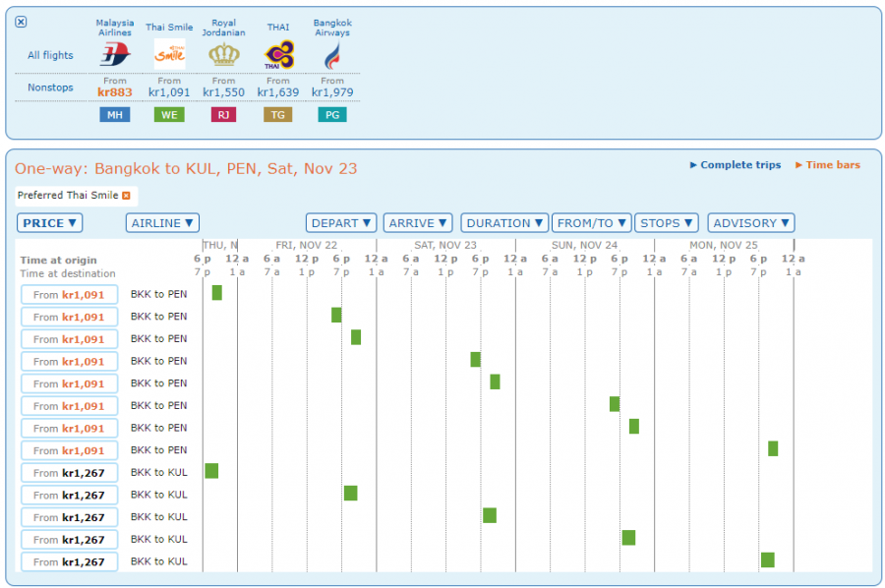Viewport: 885px width, 588px height.
Task: Click the From kr1,091 BKK to PEN fare
Action: [69, 294]
